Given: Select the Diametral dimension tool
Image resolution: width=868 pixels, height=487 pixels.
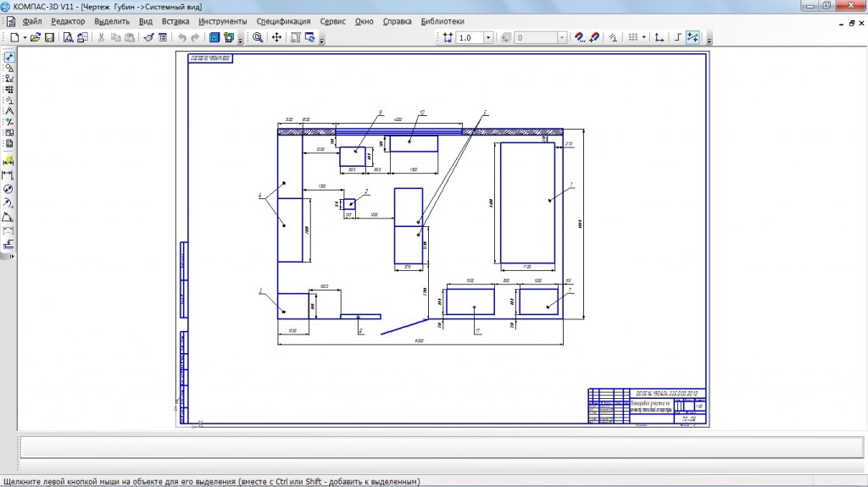Looking at the screenshot, I should (x=8, y=189).
